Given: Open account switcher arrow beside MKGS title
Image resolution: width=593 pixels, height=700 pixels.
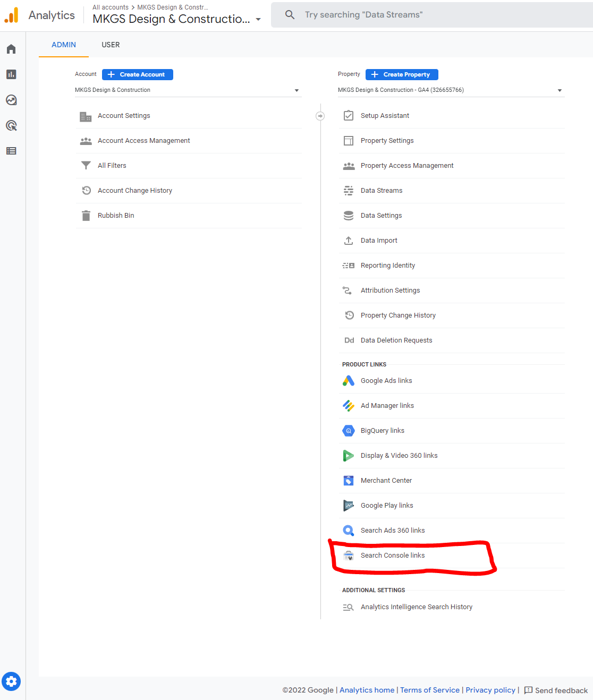Looking at the screenshot, I should click(x=258, y=19).
